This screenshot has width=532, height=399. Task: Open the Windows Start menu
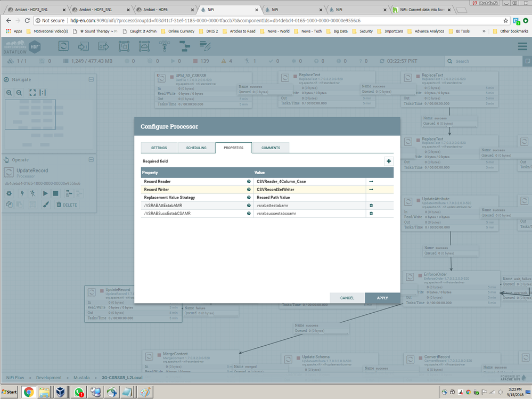tap(9, 392)
